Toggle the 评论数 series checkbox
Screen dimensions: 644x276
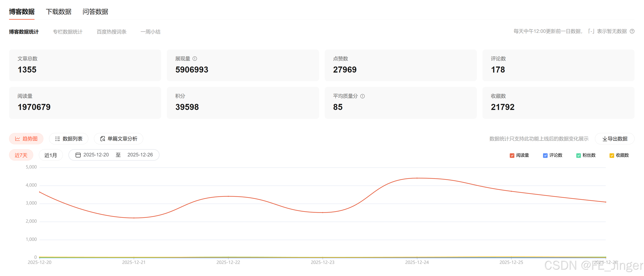545,155
